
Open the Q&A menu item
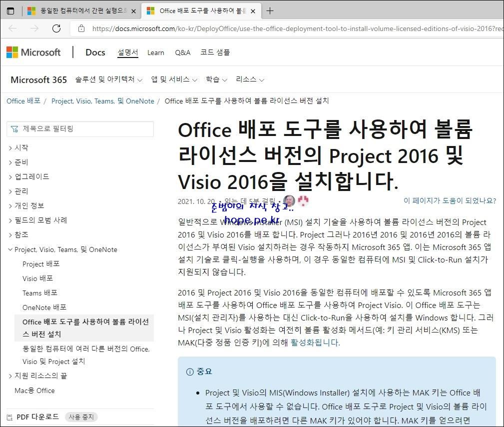pos(183,53)
